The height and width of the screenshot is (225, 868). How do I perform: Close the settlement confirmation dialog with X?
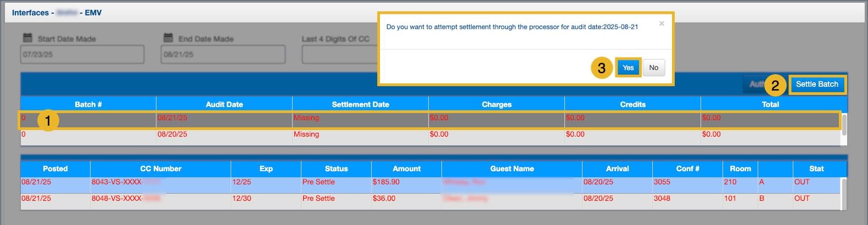point(662,23)
